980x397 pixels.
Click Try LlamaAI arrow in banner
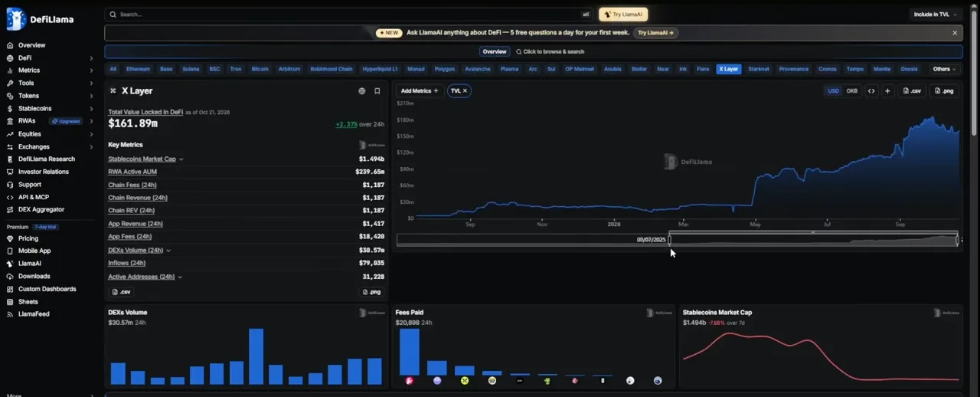657,33
